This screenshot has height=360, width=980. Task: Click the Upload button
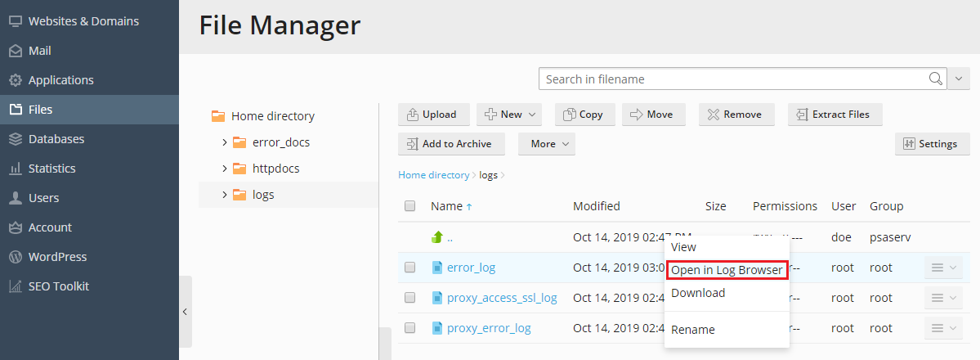(x=433, y=115)
